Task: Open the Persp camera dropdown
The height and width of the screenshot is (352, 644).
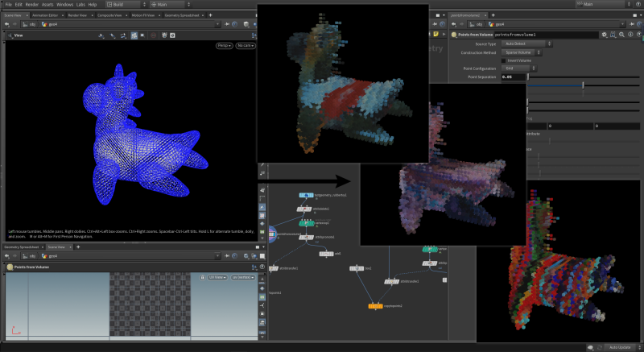Action: [x=224, y=47]
